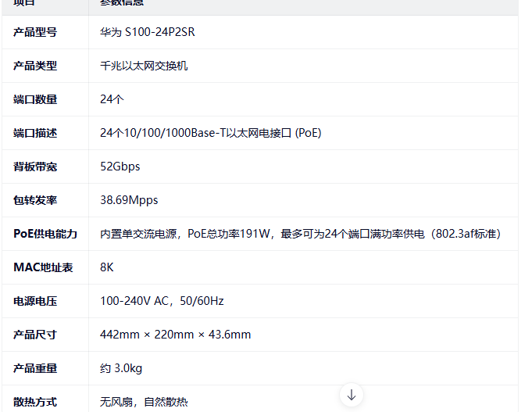Select the 24个 port count value
Viewport: 532px width, 412px height.
click(112, 99)
